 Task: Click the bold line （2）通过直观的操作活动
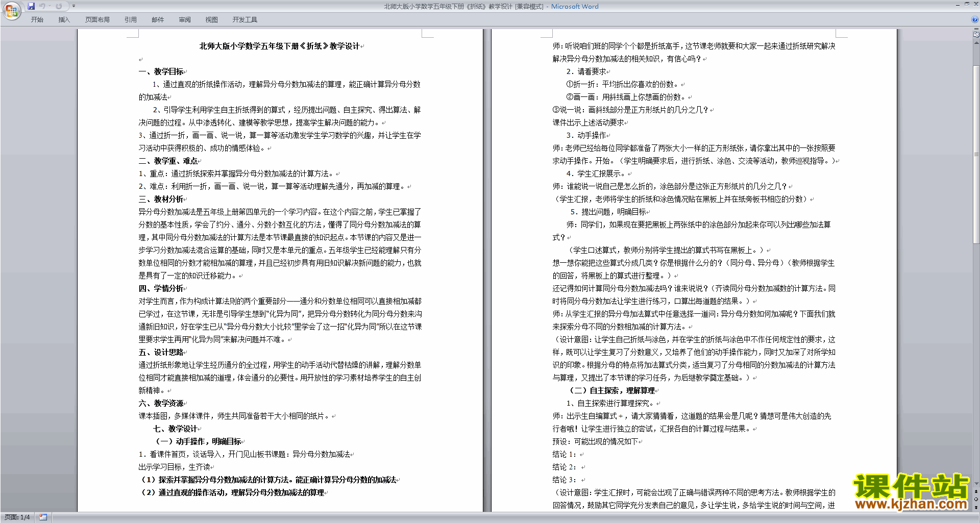(x=232, y=492)
